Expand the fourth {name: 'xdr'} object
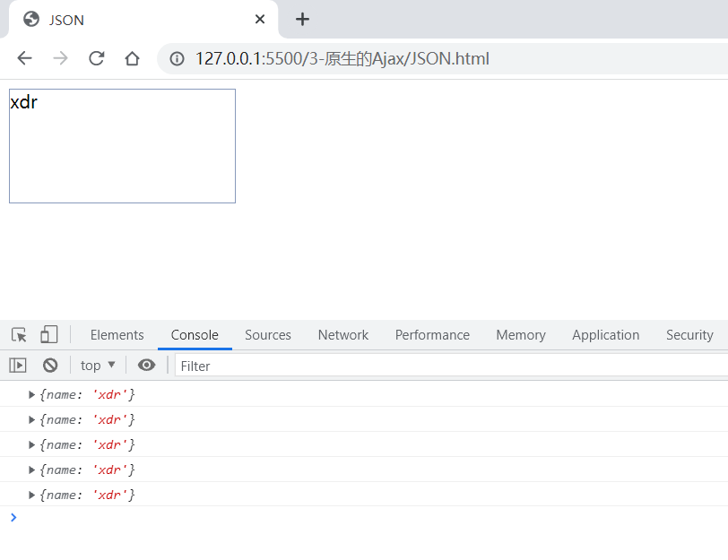The width and height of the screenshot is (728, 560). tap(31, 470)
